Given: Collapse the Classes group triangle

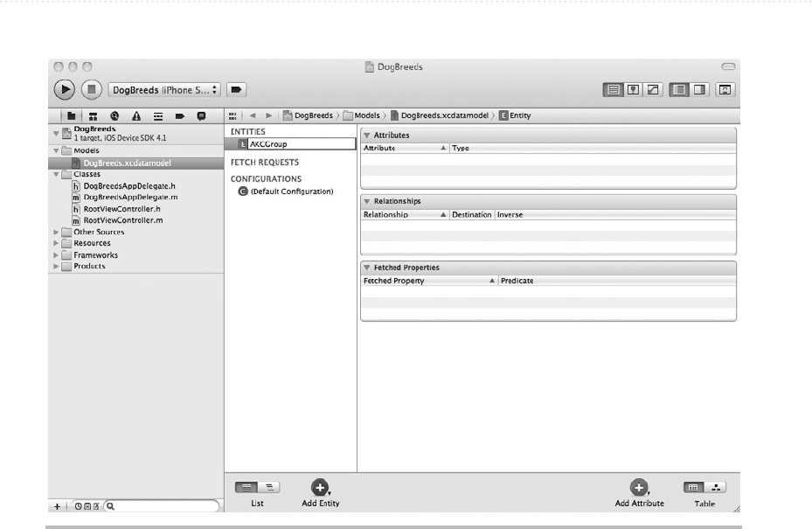Looking at the screenshot, I should 56,174.
